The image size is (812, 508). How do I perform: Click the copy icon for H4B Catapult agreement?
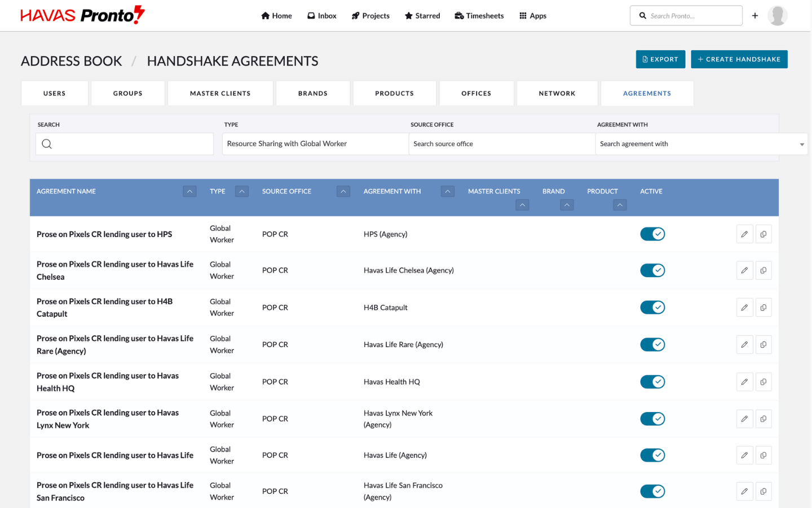coord(763,308)
